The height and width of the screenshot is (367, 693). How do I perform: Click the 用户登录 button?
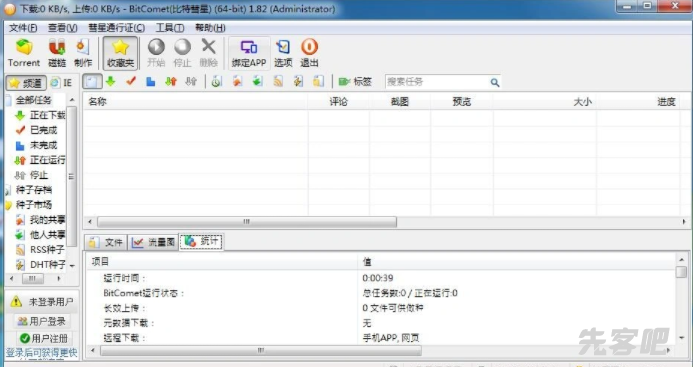tap(42, 321)
